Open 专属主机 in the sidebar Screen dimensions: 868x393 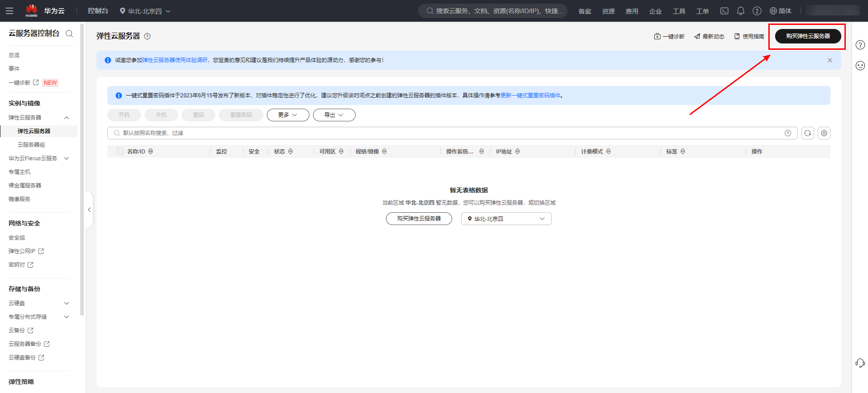(x=19, y=172)
